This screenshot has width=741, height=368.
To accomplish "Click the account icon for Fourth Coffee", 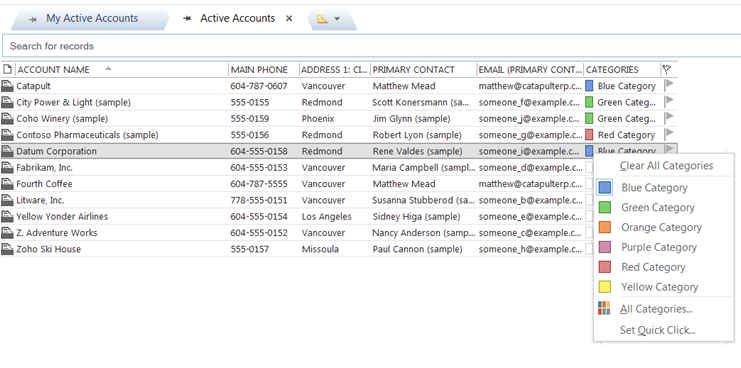I will (7, 184).
